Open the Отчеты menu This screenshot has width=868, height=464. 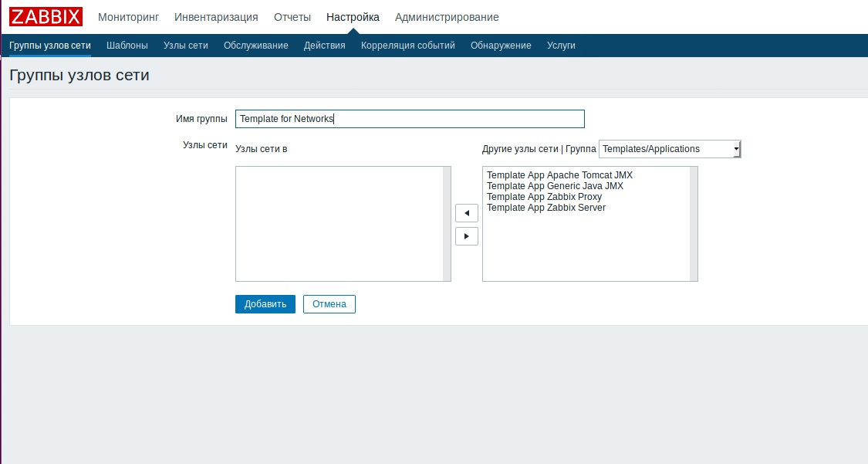point(292,17)
